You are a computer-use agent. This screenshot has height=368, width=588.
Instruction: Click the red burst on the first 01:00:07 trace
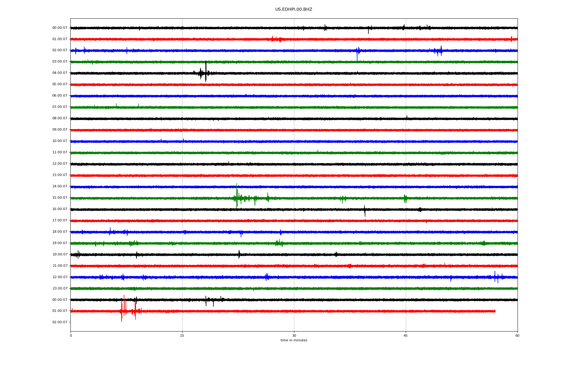[x=276, y=39]
